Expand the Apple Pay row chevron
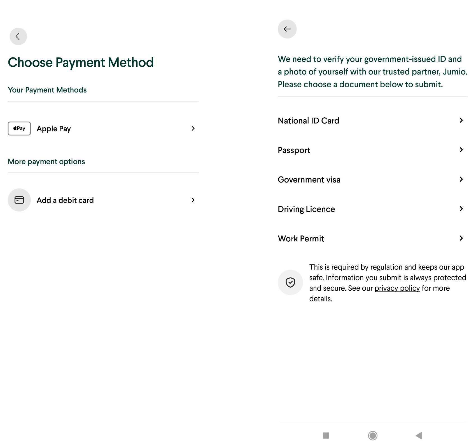The image size is (476, 448). tap(193, 129)
